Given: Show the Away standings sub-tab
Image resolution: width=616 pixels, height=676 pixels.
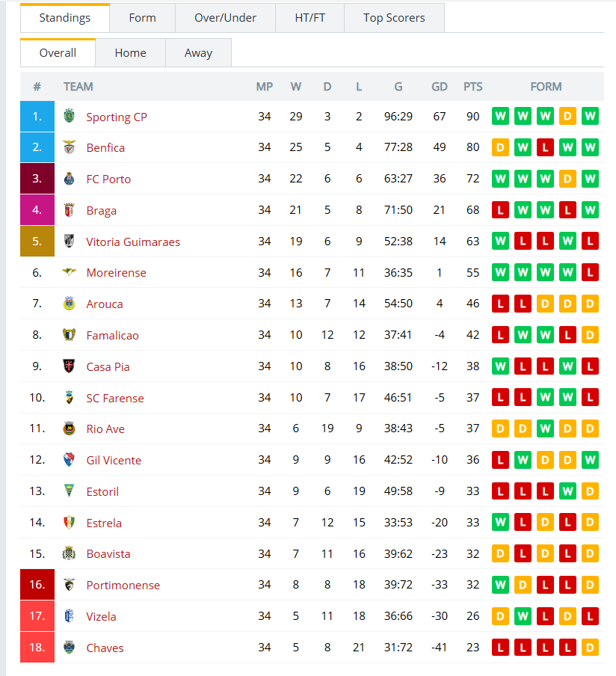Looking at the screenshot, I should point(198,52).
